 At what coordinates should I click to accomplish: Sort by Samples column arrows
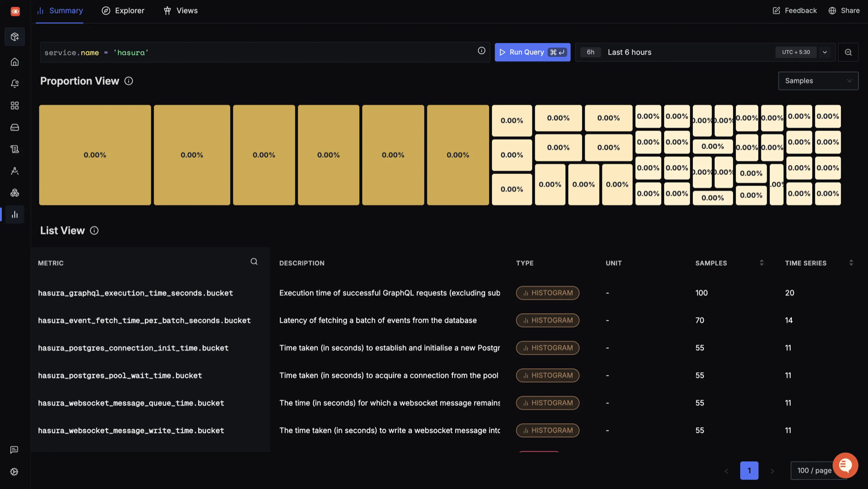click(x=761, y=263)
